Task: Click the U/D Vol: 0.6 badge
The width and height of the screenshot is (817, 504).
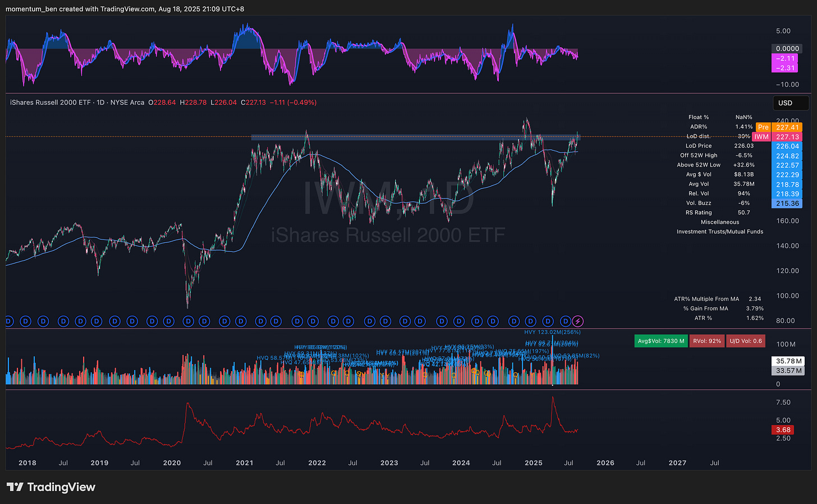Action: pos(746,341)
